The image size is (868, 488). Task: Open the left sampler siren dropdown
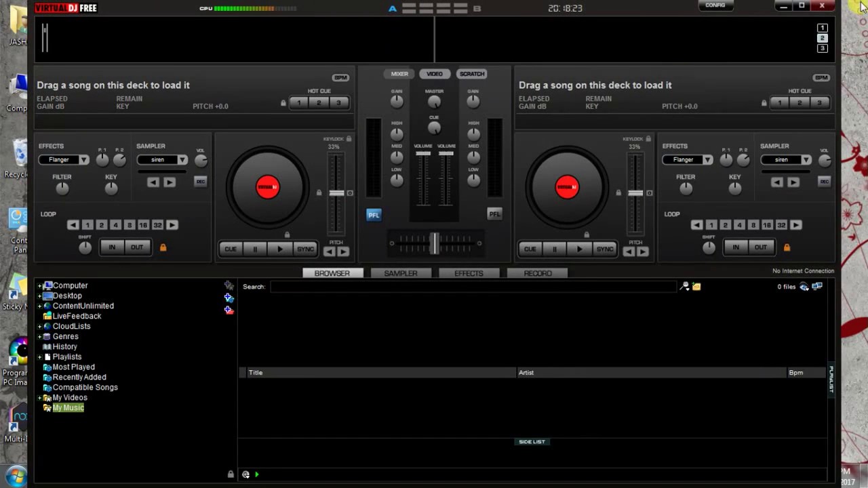[182, 160]
